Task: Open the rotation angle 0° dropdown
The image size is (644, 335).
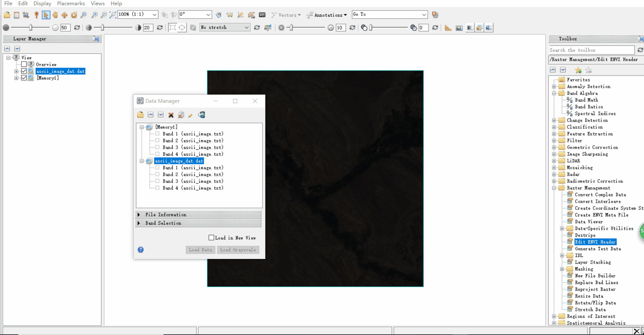Action: (x=208, y=15)
